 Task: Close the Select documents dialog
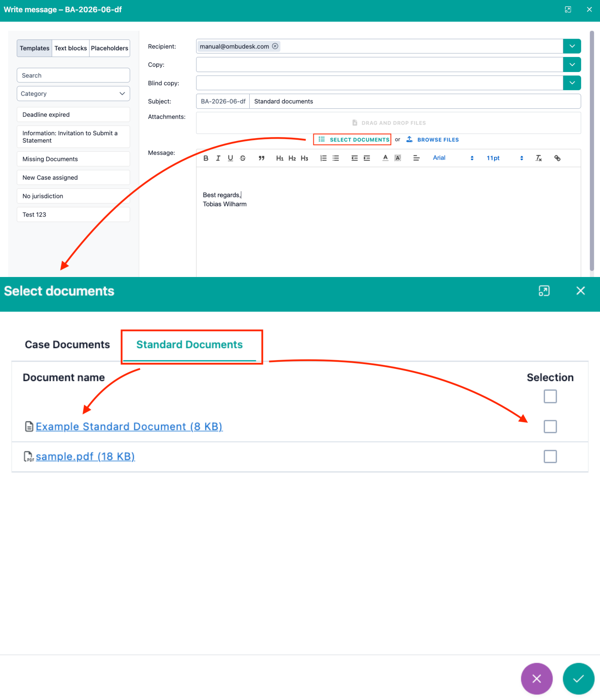[x=580, y=291]
